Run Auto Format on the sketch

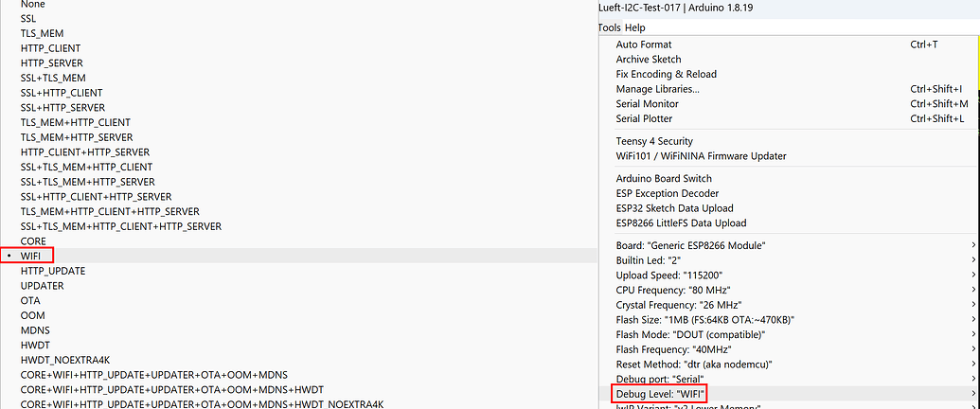click(x=644, y=44)
